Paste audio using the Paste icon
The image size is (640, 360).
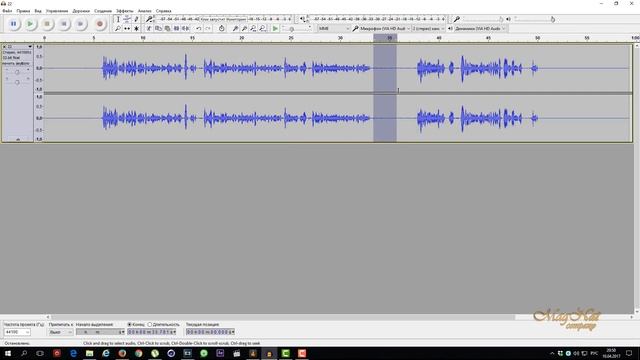pos(167,29)
